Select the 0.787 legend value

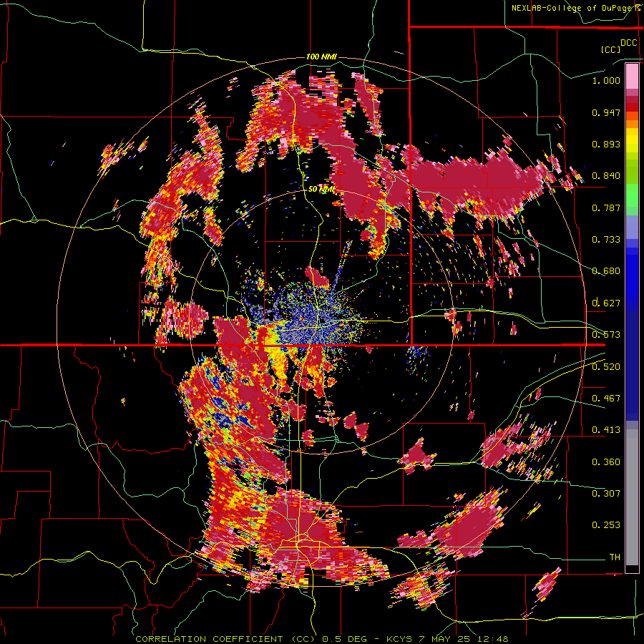click(606, 208)
